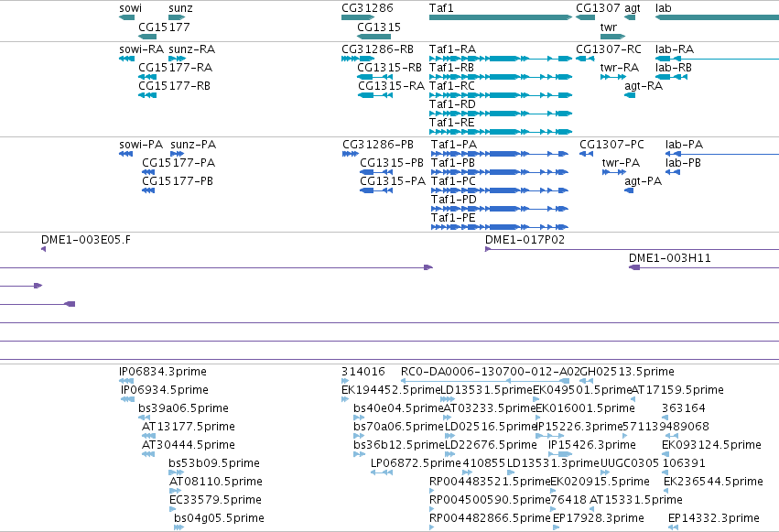Open the CG15177 gene feature
Viewport: 779px width, 532px height.
tap(147, 37)
